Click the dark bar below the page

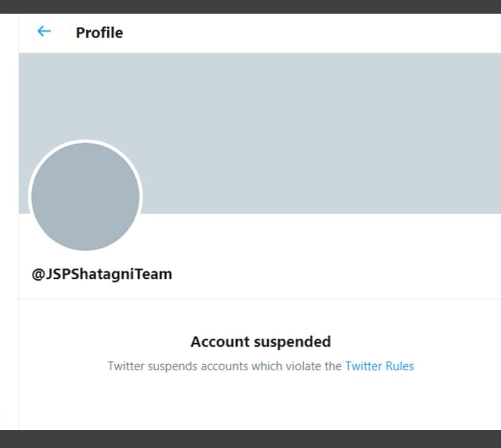pyautogui.click(x=250, y=439)
